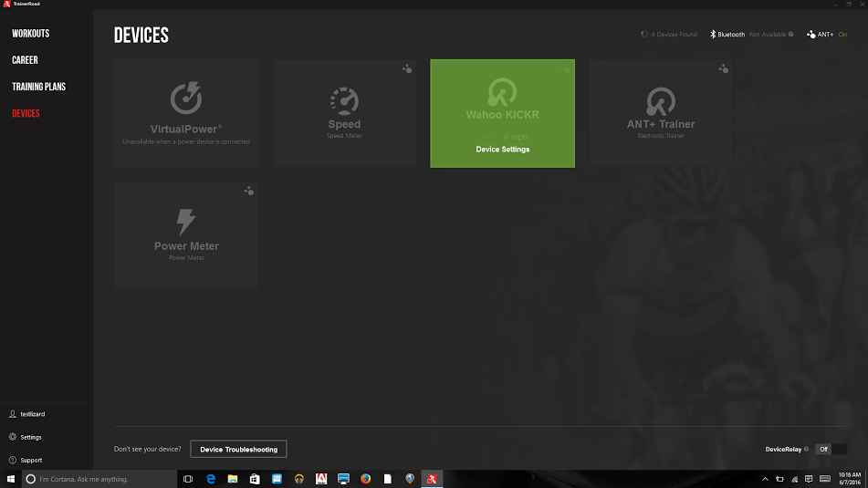Click the support question icon in sidebar

click(x=13, y=460)
